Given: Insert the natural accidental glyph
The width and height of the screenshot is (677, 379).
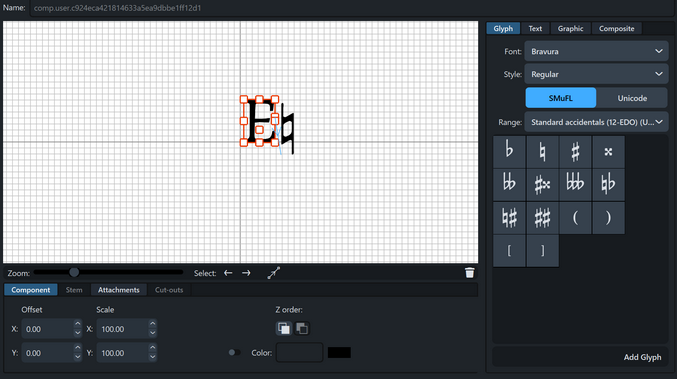Looking at the screenshot, I should 542,152.
